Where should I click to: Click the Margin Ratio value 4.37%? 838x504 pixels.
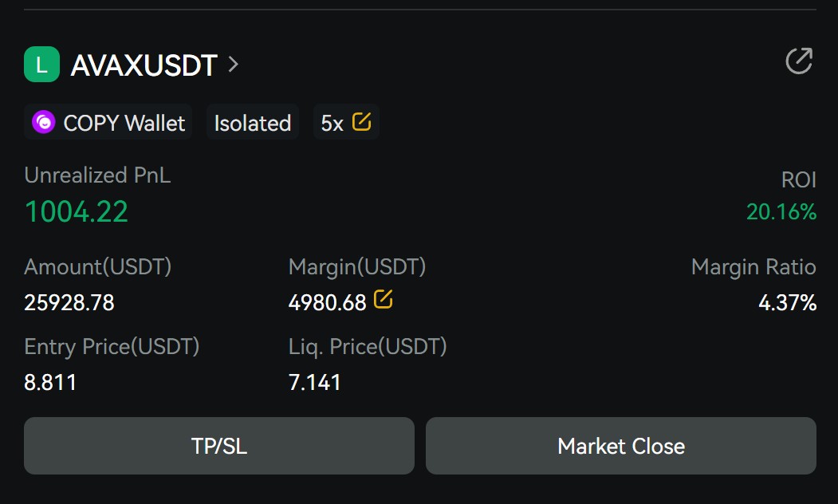click(x=787, y=303)
